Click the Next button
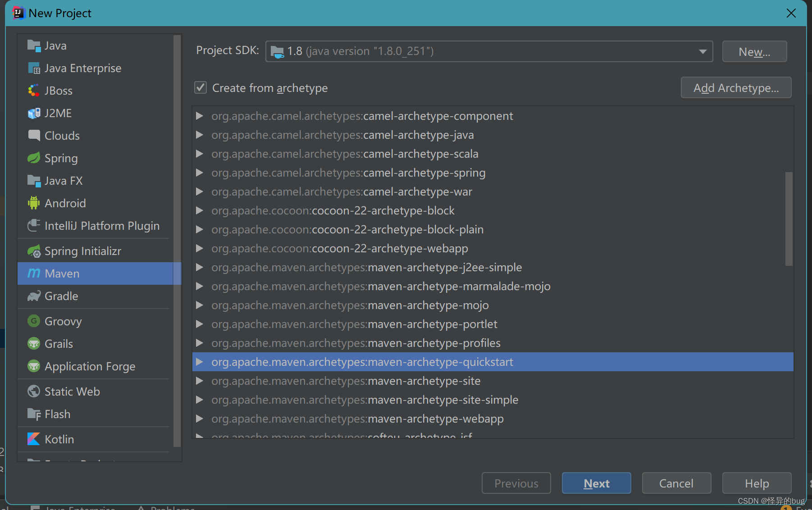The image size is (812, 510). (x=596, y=483)
